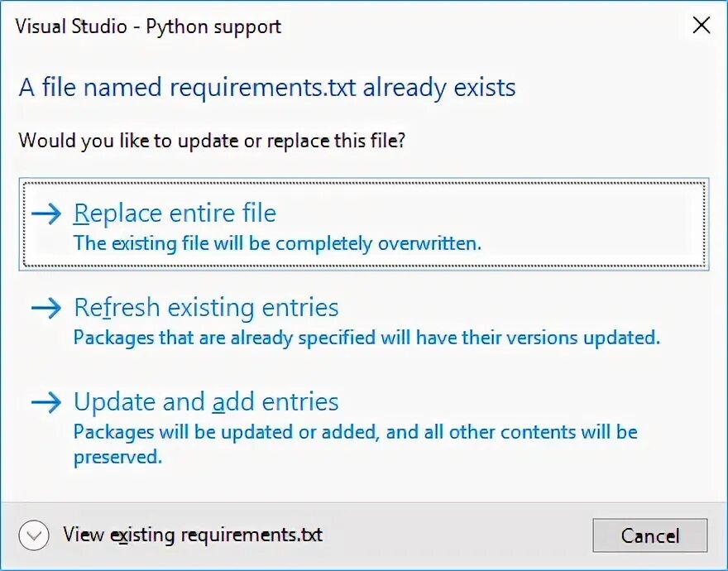Click the empty footer area left of Cancel

click(x=455, y=535)
